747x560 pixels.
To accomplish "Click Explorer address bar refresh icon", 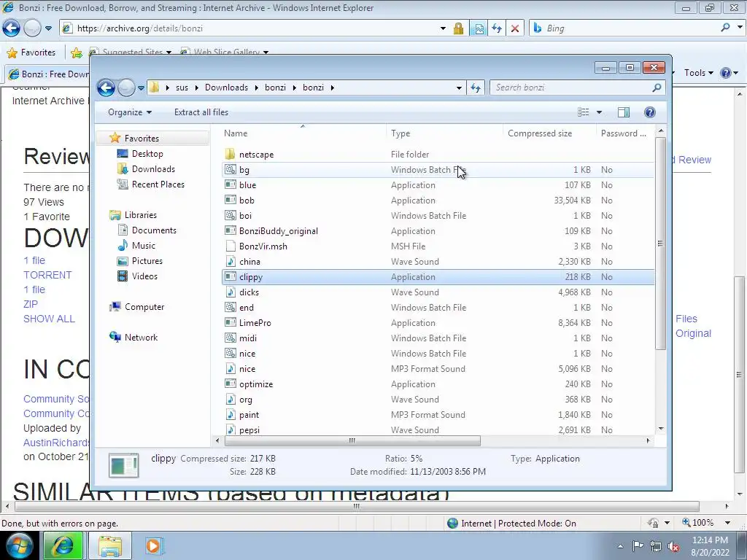I will pyautogui.click(x=476, y=87).
